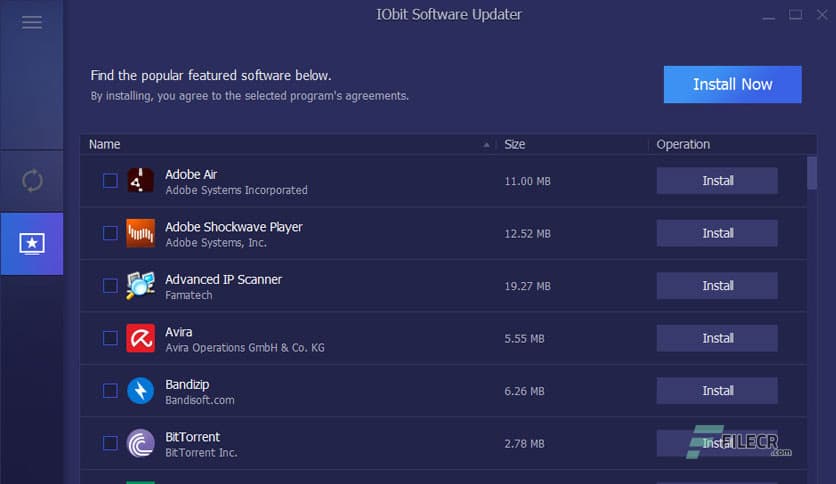Check the Adobe Air checkbox
Image resolution: width=836 pixels, height=484 pixels.
110,181
